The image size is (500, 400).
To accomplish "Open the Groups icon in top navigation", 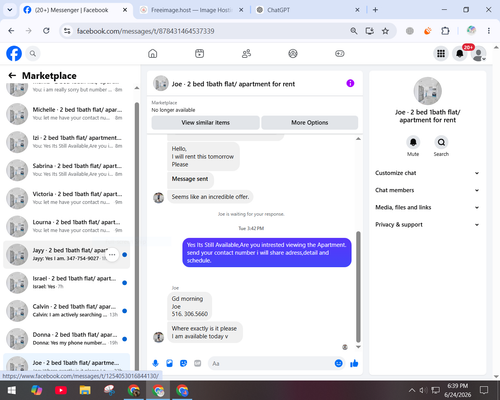I will [293, 53].
